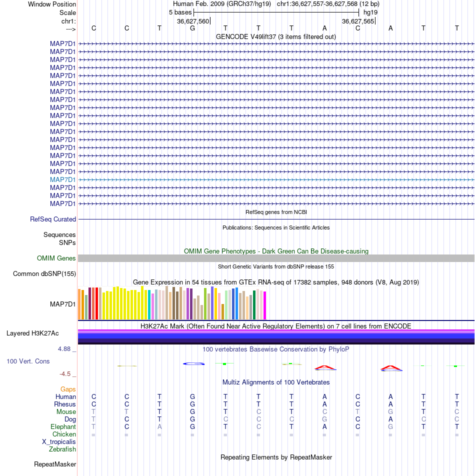Click the magenta last bar in GTEx chart

(264, 305)
